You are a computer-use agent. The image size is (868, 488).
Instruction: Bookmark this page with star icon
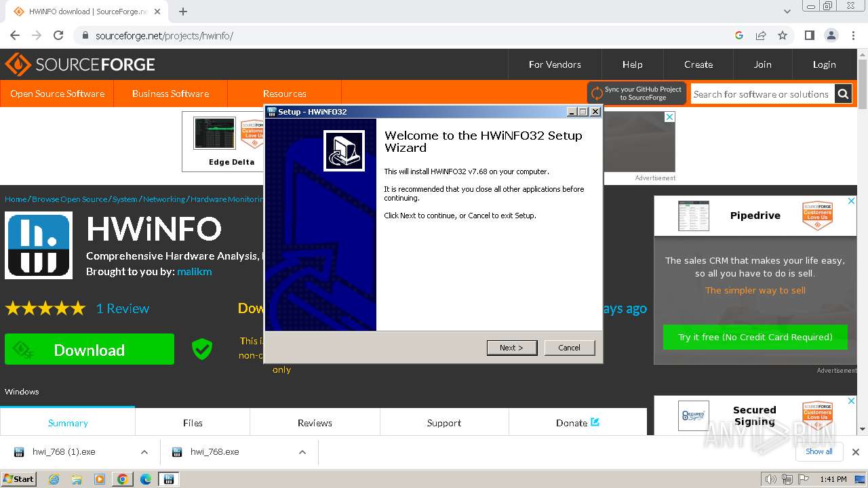click(783, 35)
